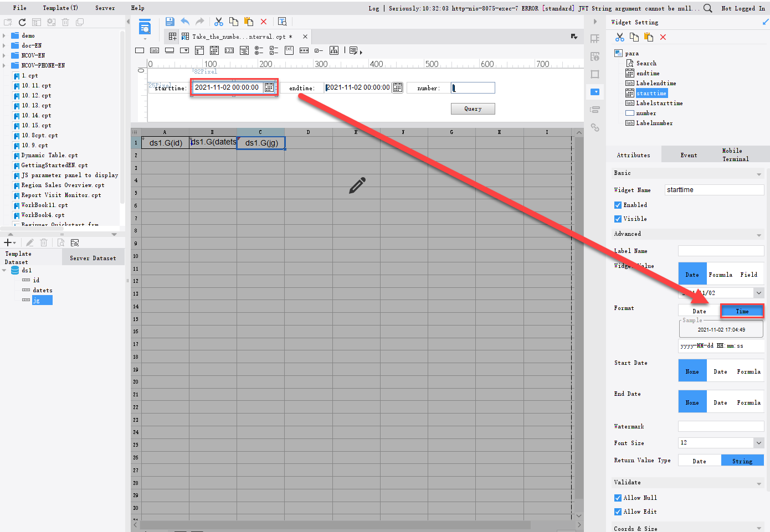Undo the last action with the arrow icon
770x532 pixels.
(185, 22)
